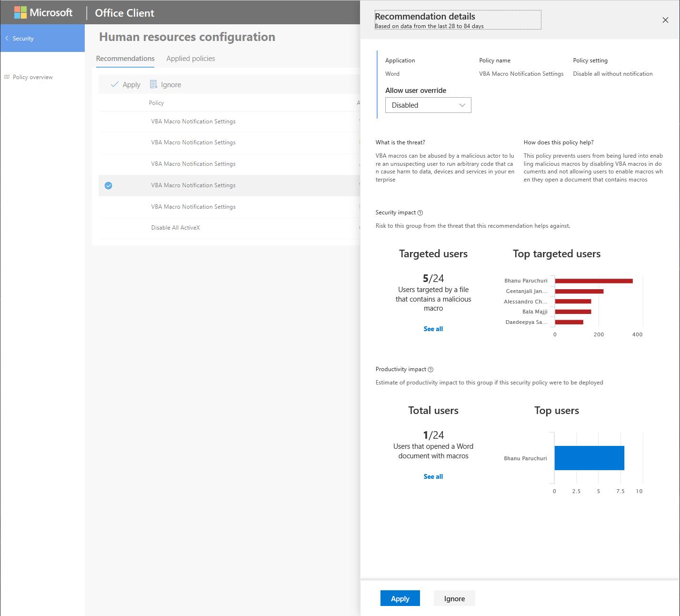The image size is (680, 616).
Task: Click Bhanu Paruchuri's red bar
Action: [594, 281]
